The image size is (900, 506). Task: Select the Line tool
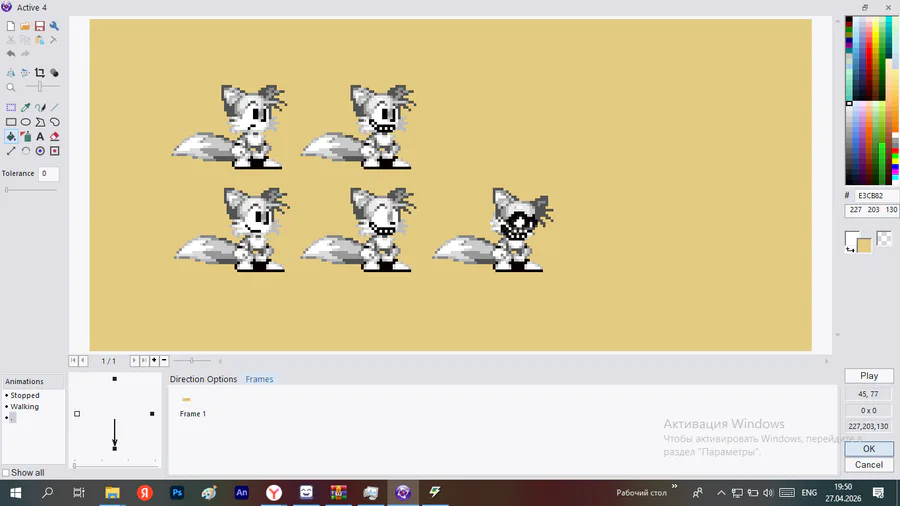(x=55, y=107)
